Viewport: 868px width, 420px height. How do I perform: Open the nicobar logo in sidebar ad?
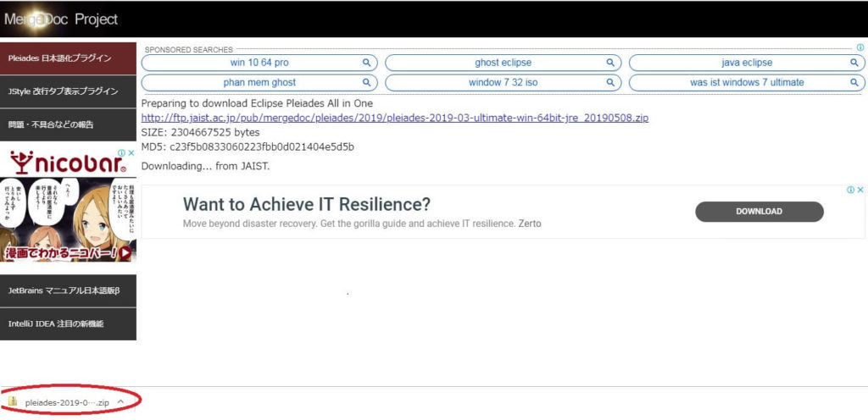pyautogui.click(x=68, y=163)
